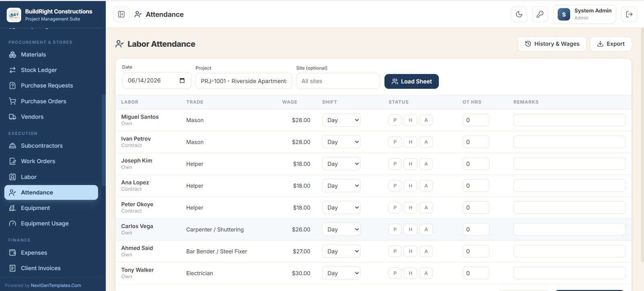
Task: Click OT hours field for Miguel Santos
Action: 476,120
